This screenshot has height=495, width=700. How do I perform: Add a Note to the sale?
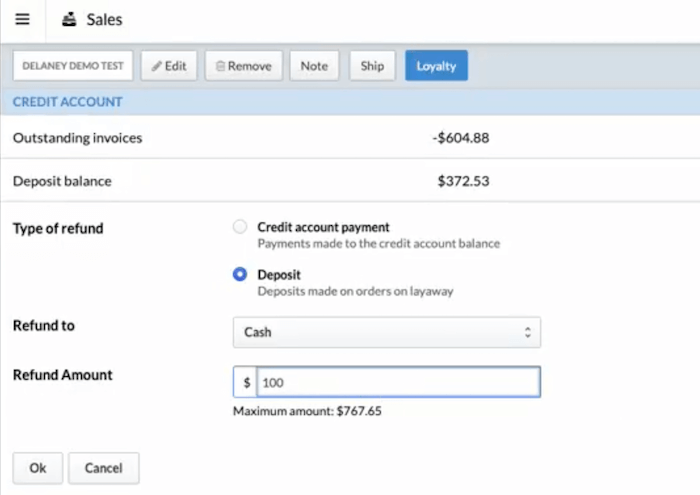coord(314,66)
